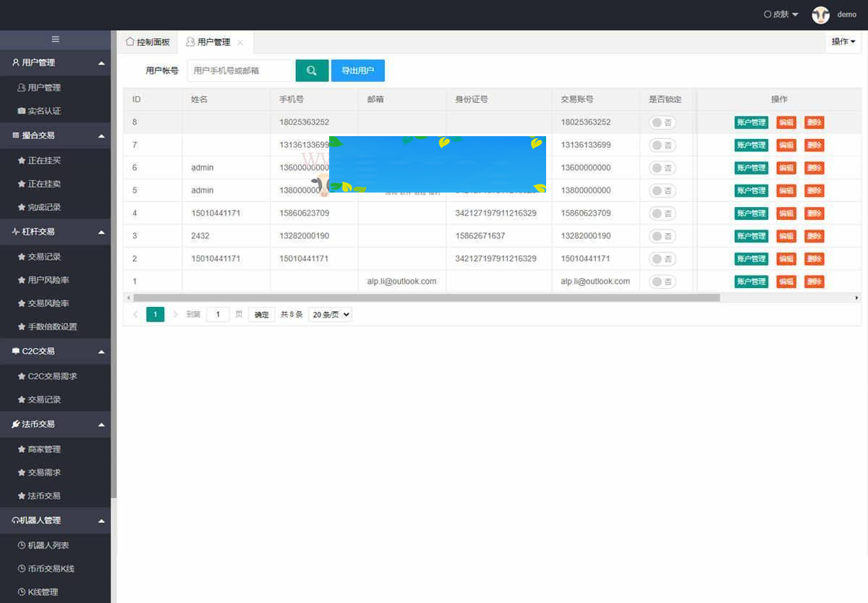Open 实名认证 from the sidebar
Viewport: 868px width, 603px height.
(x=43, y=111)
